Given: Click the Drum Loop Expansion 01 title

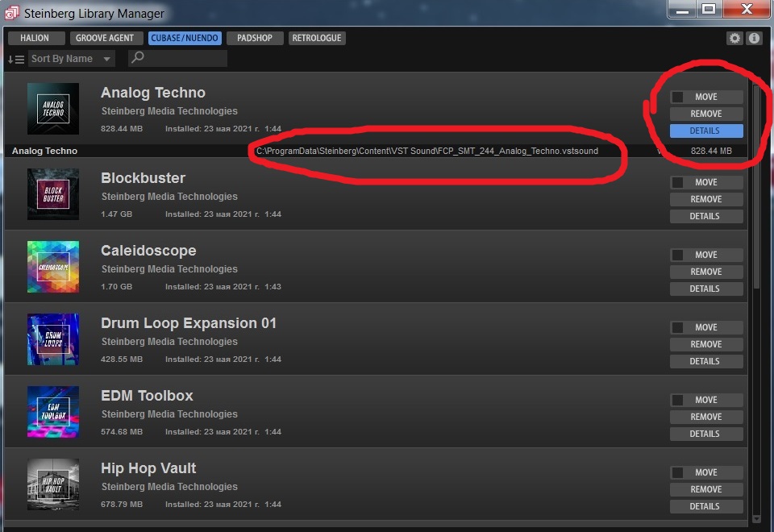Looking at the screenshot, I should pyautogui.click(x=189, y=323).
